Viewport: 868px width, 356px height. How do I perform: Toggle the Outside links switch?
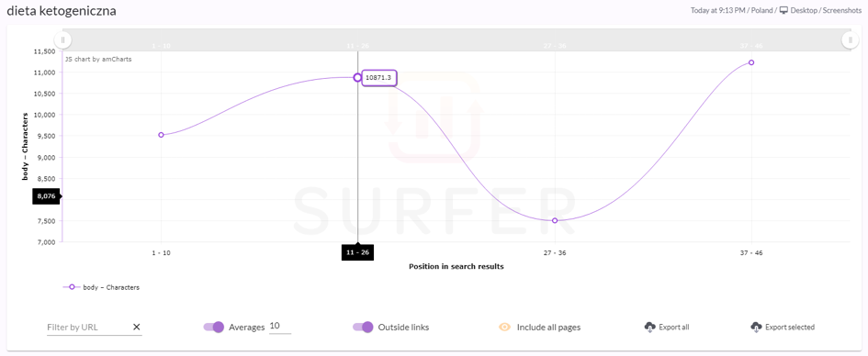coord(363,328)
